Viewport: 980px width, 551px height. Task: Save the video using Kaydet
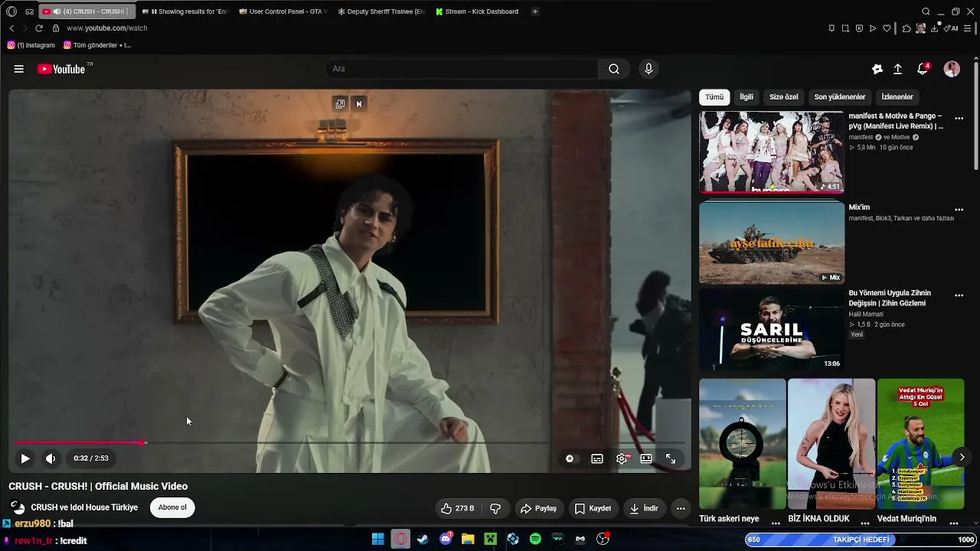pos(593,508)
